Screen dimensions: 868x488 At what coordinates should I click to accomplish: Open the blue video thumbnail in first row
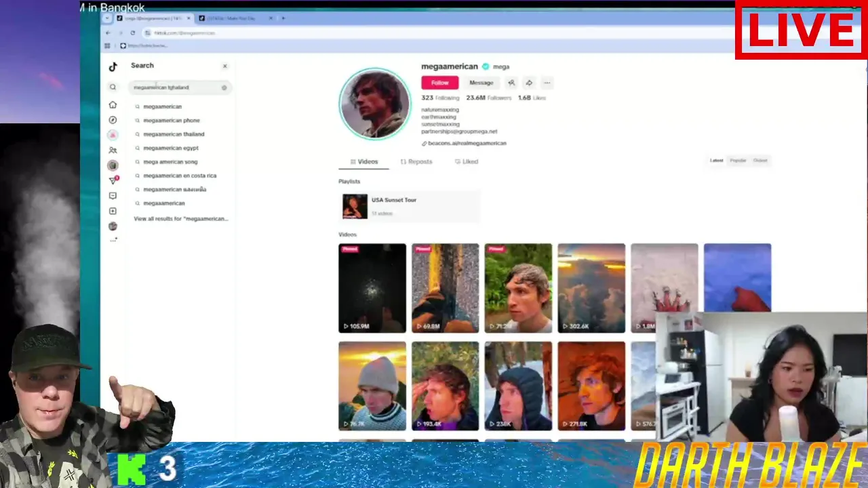click(737, 278)
